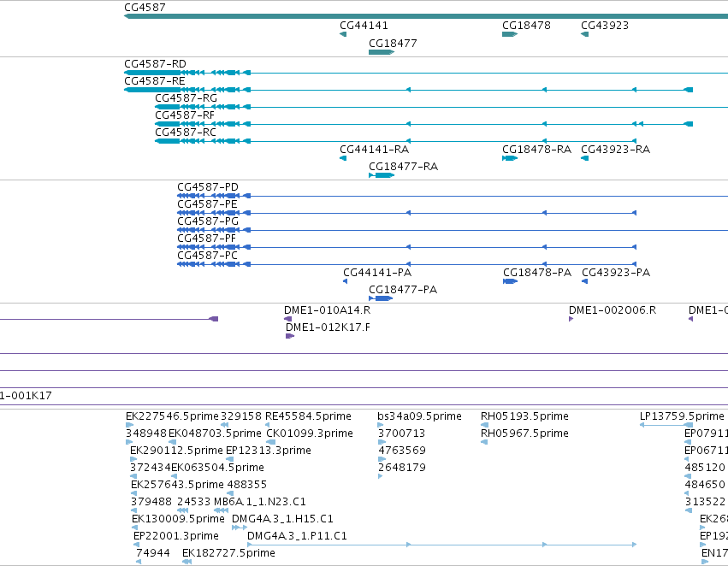Click the CG18478-PA label
The width and height of the screenshot is (728, 566).
tap(537, 273)
